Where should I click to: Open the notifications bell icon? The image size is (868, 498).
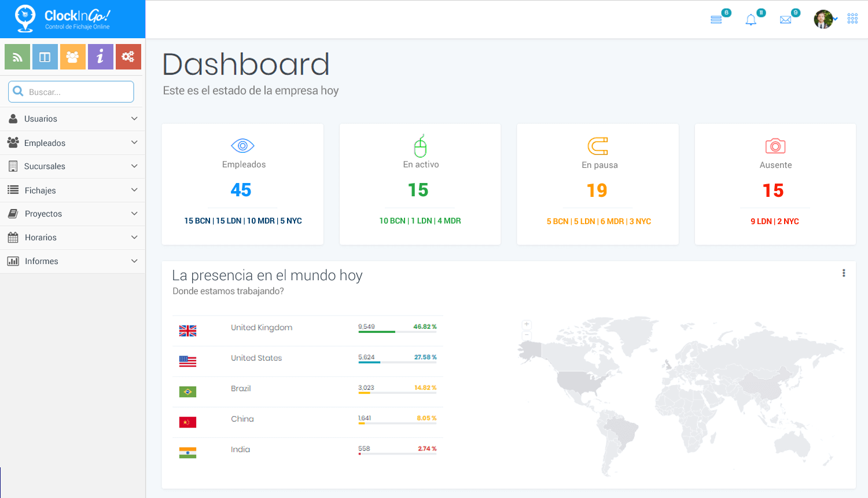751,20
